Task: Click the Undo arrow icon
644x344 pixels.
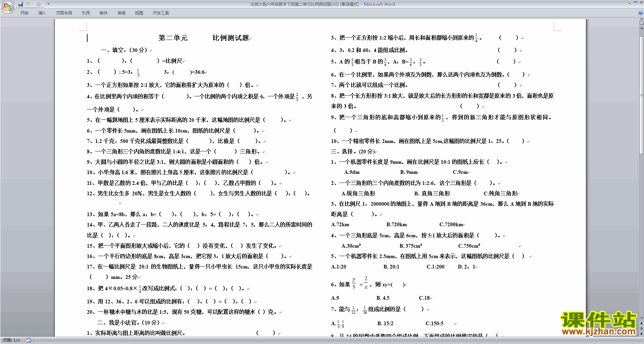Action: click(28, 4)
